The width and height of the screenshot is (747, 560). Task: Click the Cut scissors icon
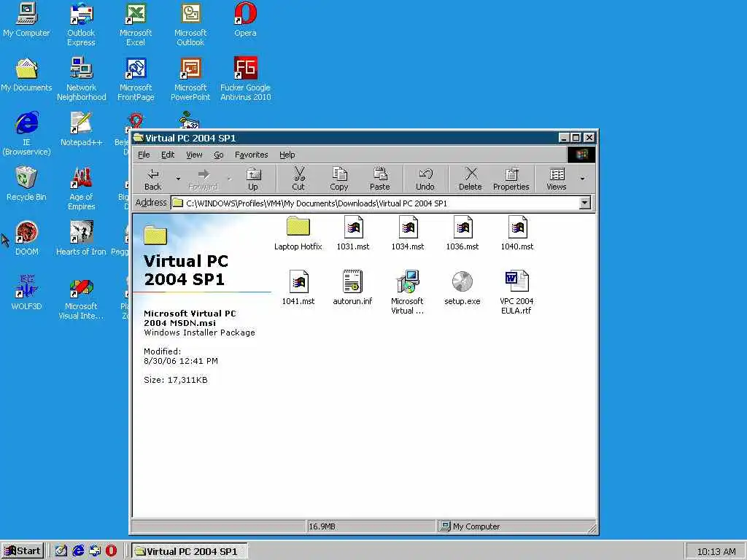298,174
